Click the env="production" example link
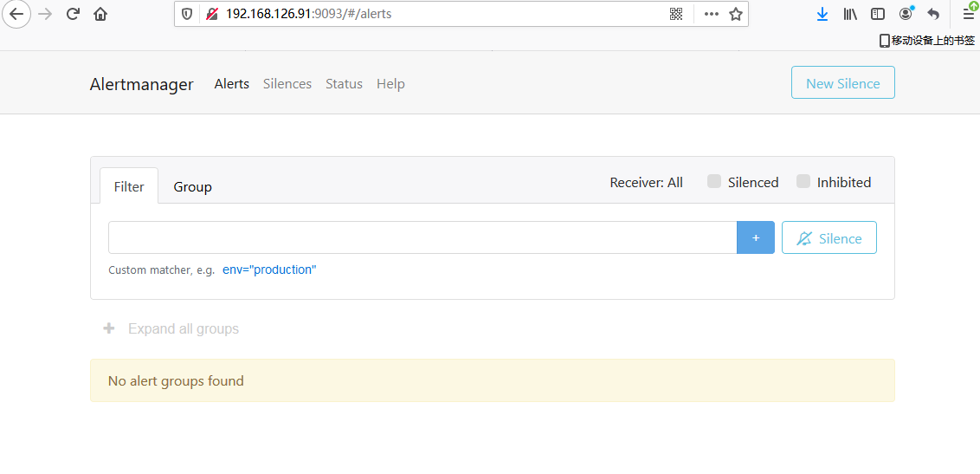The height and width of the screenshot is (474, 980). (269, 270)
